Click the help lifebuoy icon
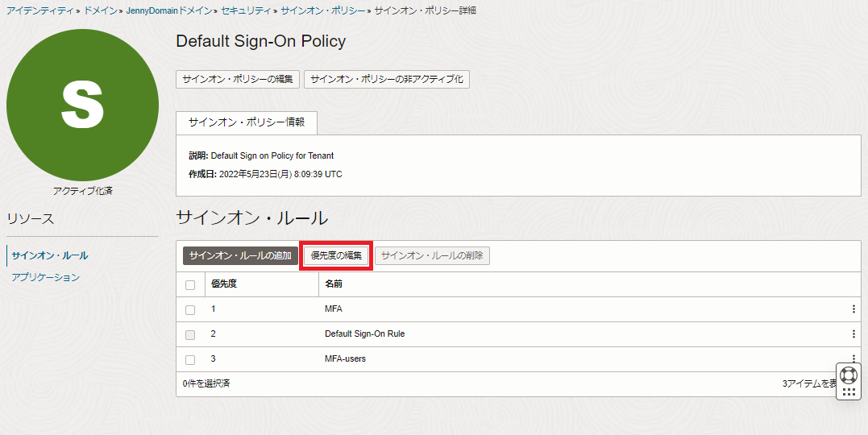Screen dimensions: 868x435 (x=848, y=375)
